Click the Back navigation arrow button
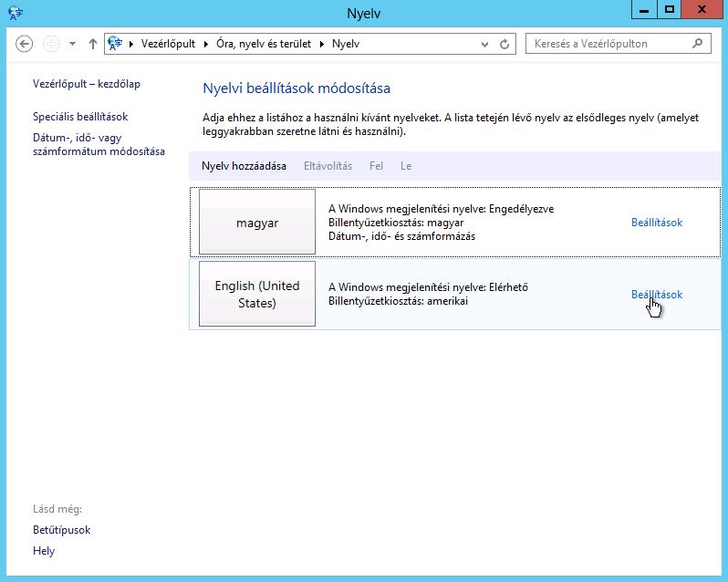This screenshot has height=582, width=728. click(x=25, y=44)
